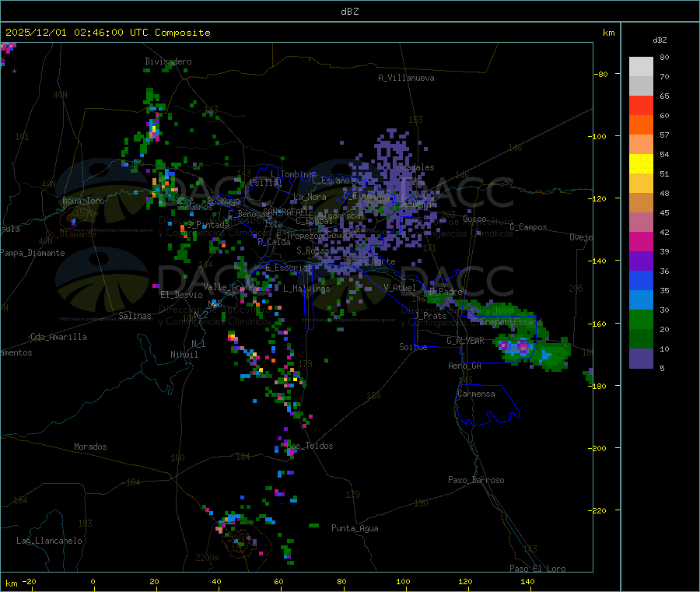Click the C_Española label
This screenshot has height=592, width=700.
(x=335, y=180)
